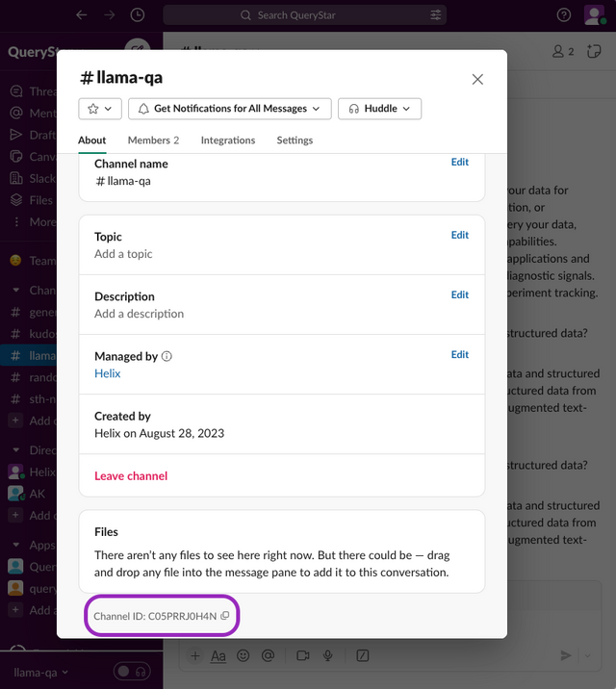Click the search filter sliders icon
616x689 pixels.
tap(436, 15)
